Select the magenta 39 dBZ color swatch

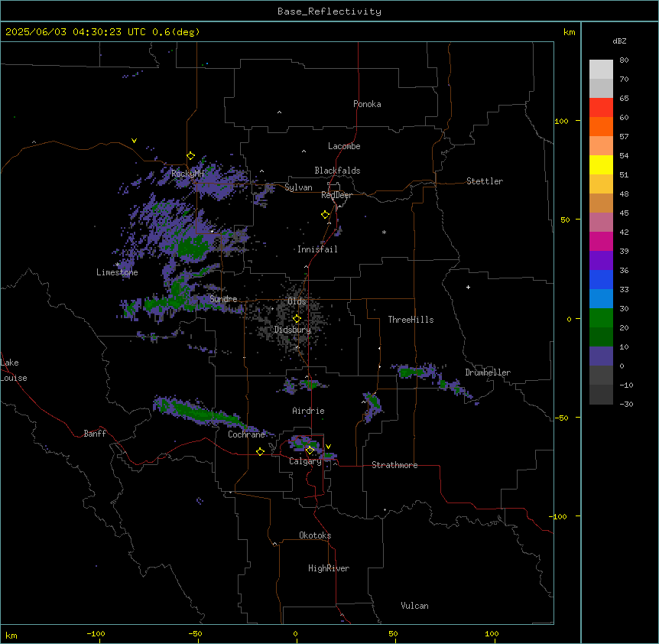pos(601,241)
